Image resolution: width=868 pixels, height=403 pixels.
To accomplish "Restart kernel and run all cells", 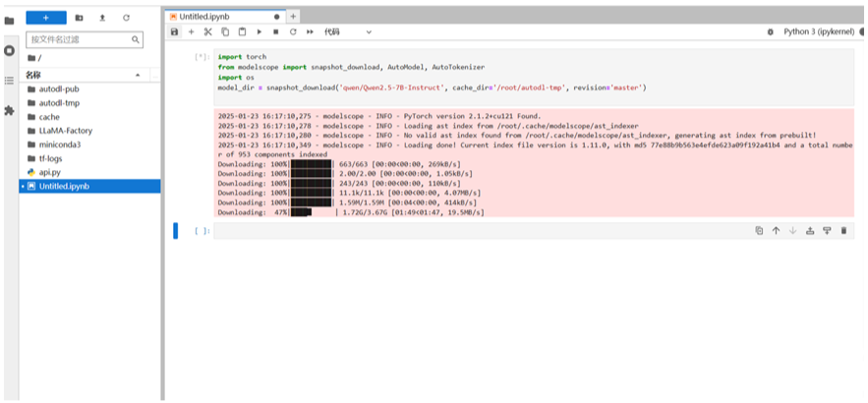I will (x=310, y=32).
